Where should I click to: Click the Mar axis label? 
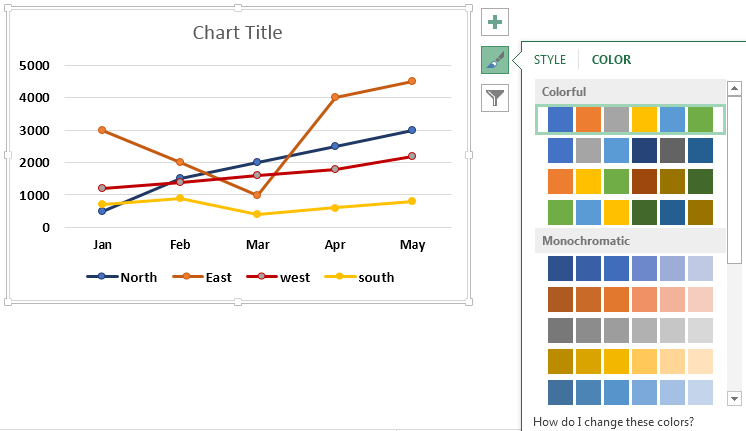[x=257, y=245]
